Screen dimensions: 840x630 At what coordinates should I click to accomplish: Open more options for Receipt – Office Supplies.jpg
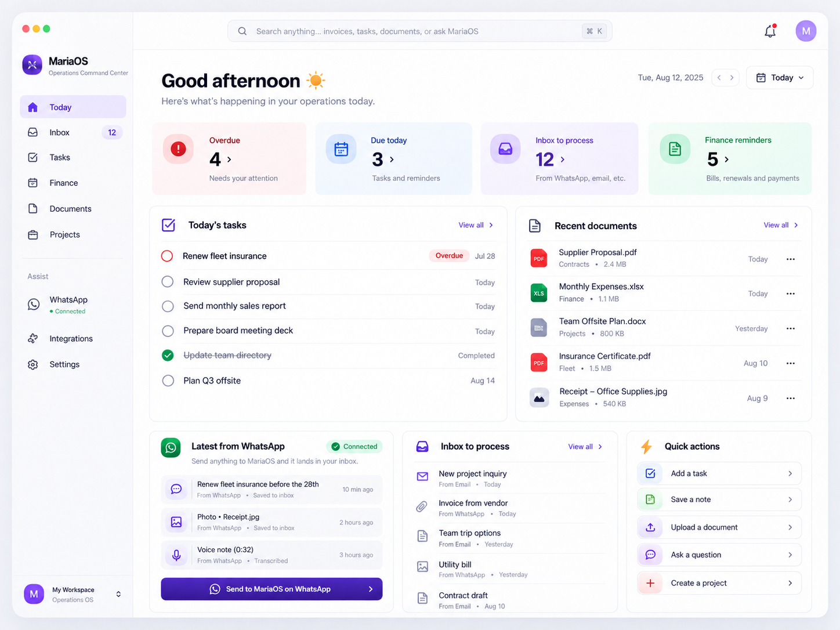point(791,399)
